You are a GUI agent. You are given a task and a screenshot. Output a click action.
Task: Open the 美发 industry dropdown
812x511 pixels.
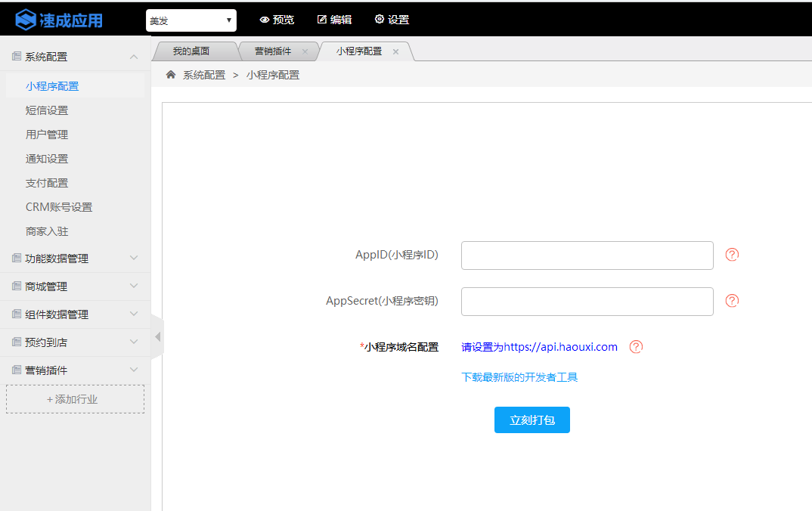tap(191, 20)
